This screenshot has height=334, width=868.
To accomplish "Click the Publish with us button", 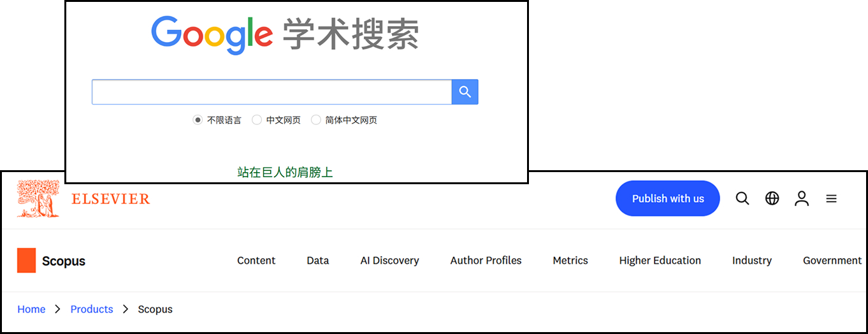I will 668,199.
